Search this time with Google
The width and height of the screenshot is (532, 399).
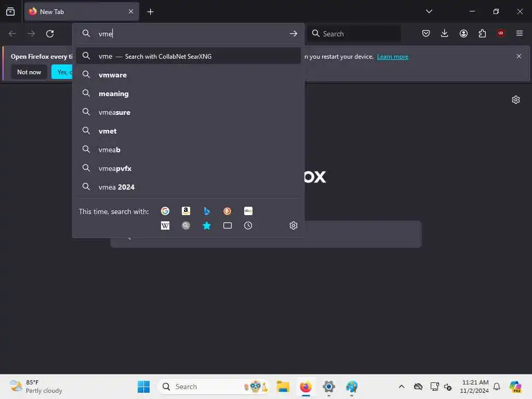pos(165,211)
